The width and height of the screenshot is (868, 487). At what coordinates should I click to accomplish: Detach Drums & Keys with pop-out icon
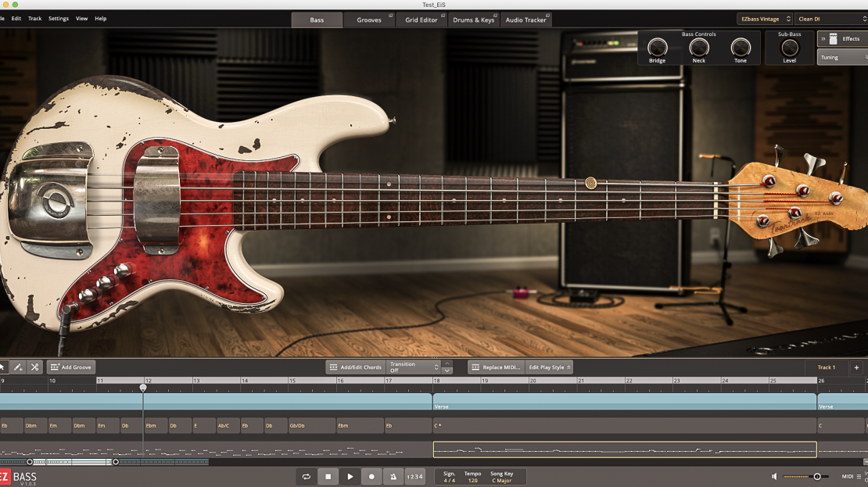495,16
